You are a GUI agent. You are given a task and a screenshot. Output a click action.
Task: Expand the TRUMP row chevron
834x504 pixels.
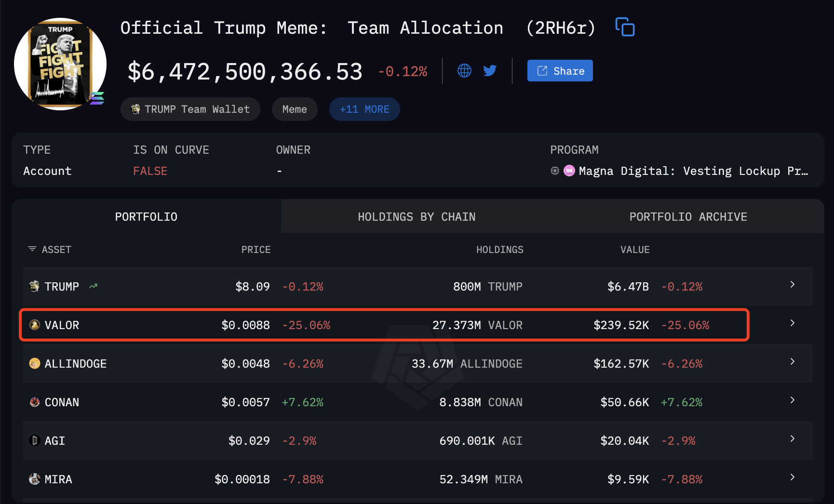[x=792, y=284]
